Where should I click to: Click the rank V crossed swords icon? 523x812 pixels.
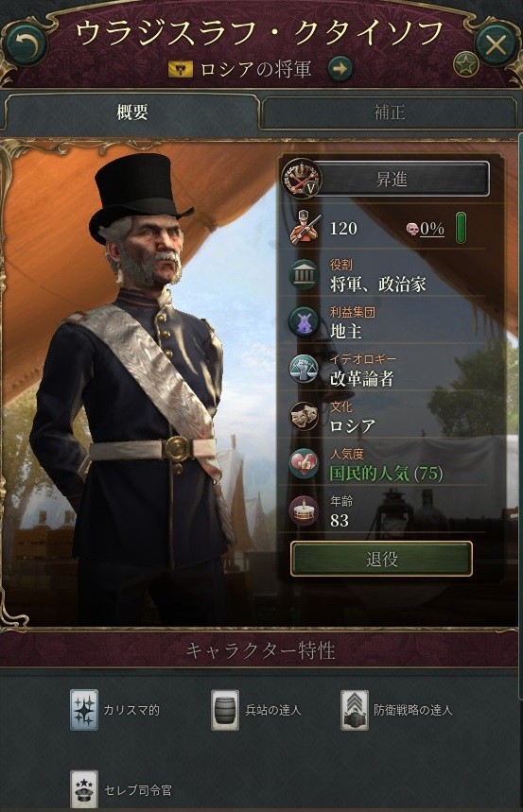click(x=301, y=180)
